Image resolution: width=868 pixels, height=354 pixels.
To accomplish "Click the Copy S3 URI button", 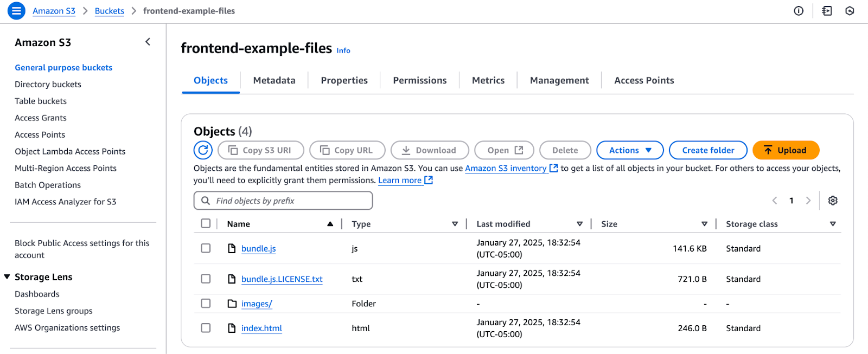I will (x=260, y=150).
